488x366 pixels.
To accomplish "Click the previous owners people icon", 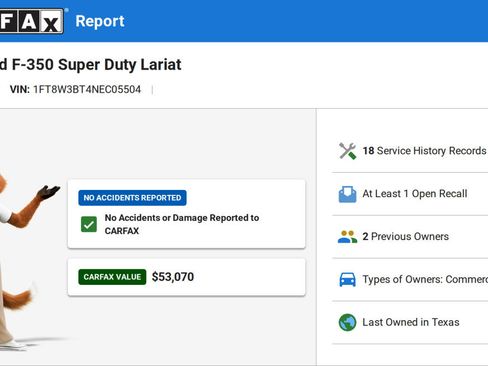I will [347, 237].
